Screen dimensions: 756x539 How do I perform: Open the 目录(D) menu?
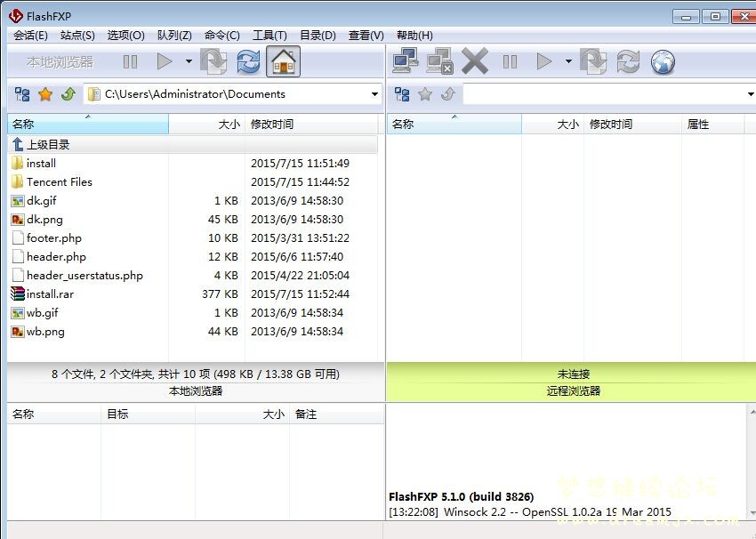coord(318,36)
